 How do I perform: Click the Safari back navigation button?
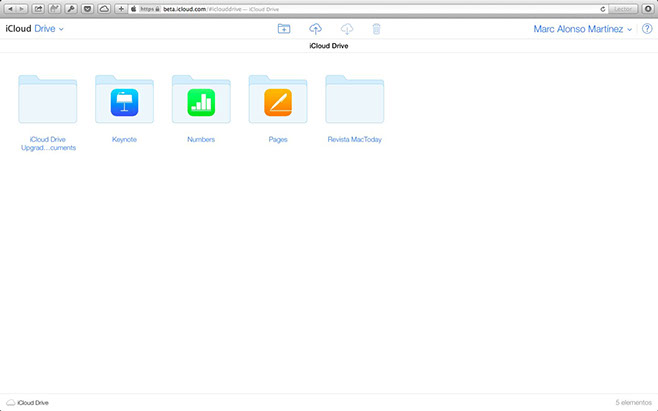(x=9, y=8)
